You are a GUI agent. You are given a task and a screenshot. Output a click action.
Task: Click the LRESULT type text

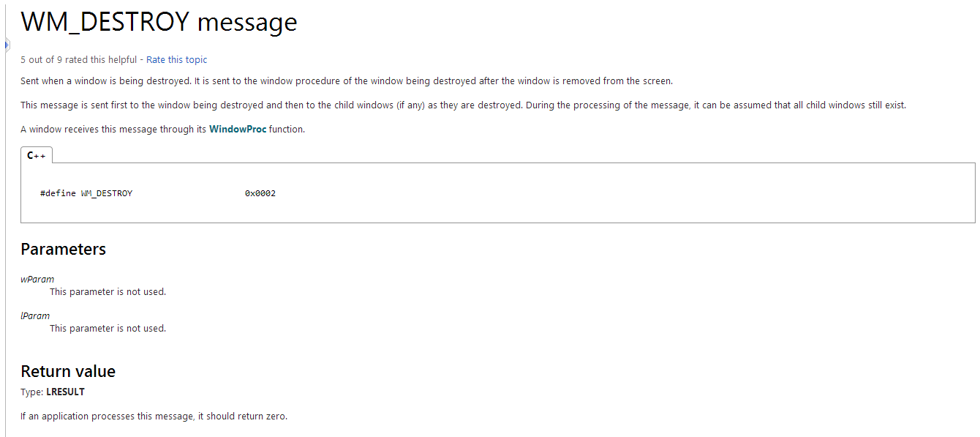pyautogui.click(x=65, y=392)
